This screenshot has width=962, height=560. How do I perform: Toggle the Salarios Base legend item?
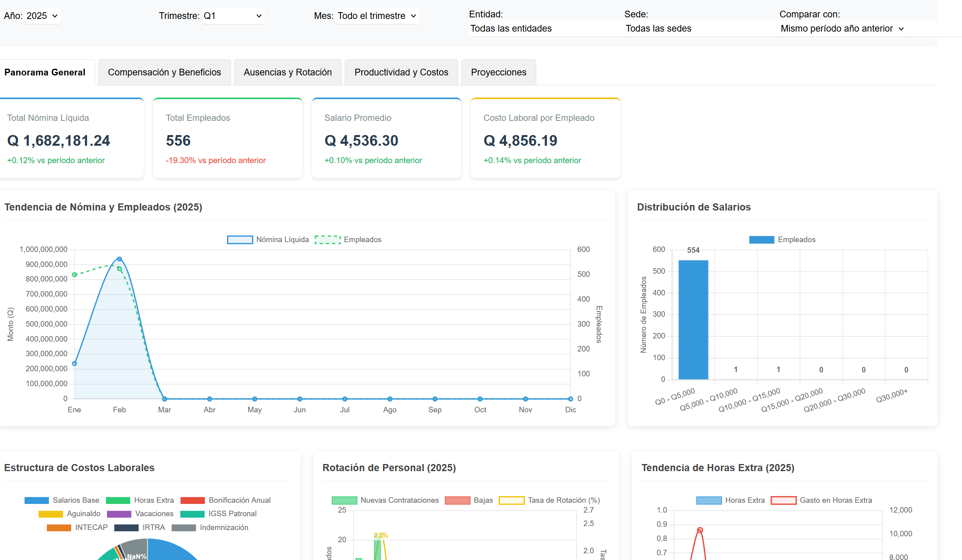(x=62, y=500)
